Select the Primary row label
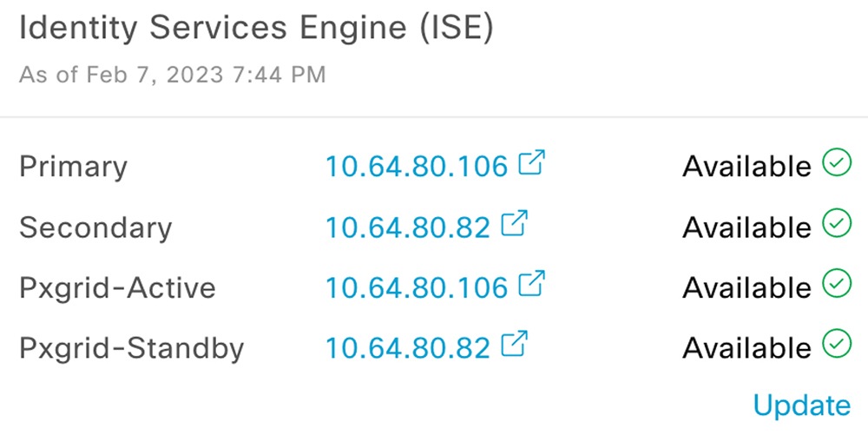868x435 pixels. 73,166
